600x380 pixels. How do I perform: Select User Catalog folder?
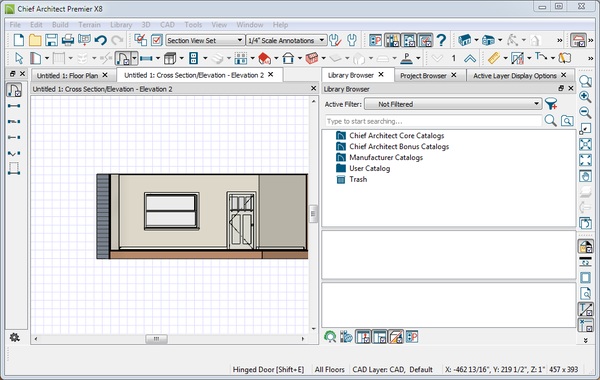[369, 168]
